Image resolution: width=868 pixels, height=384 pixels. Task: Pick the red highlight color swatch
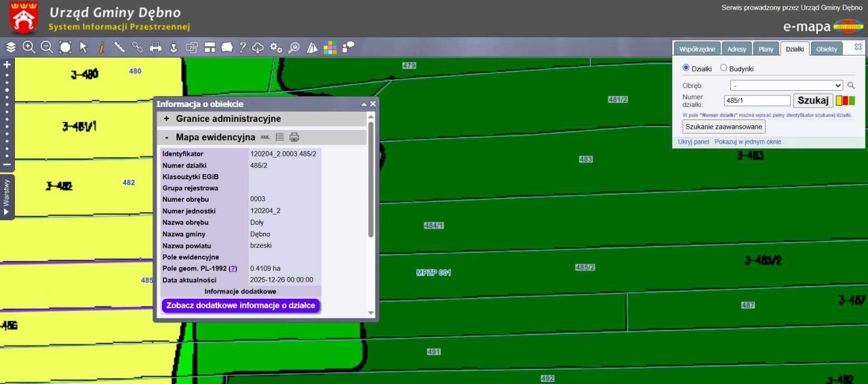[x=845, y=101]
